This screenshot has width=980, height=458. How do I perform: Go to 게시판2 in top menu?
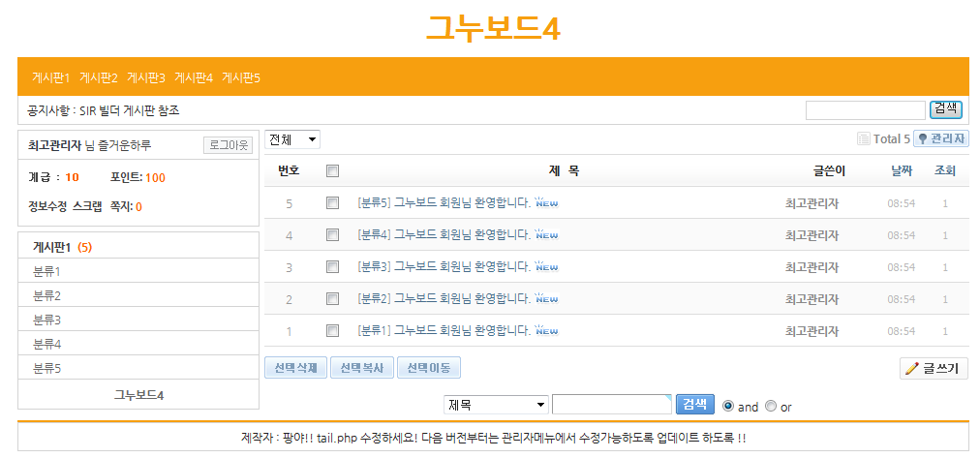99,77
